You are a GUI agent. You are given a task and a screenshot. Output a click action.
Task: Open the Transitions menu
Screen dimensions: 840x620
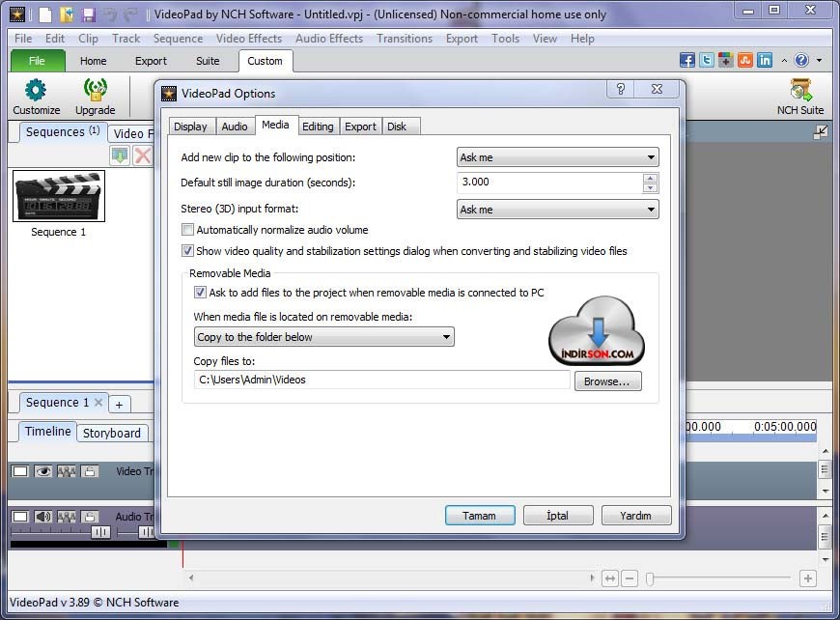[x=405, y=39]
